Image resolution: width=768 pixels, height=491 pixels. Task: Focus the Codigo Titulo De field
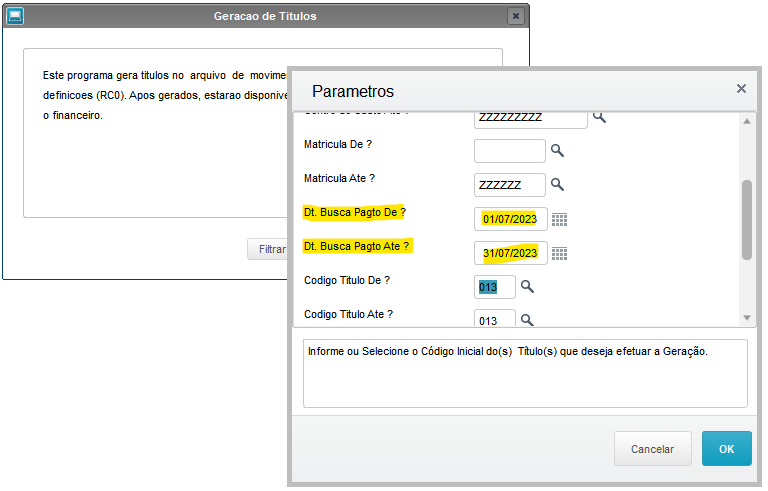494,287
